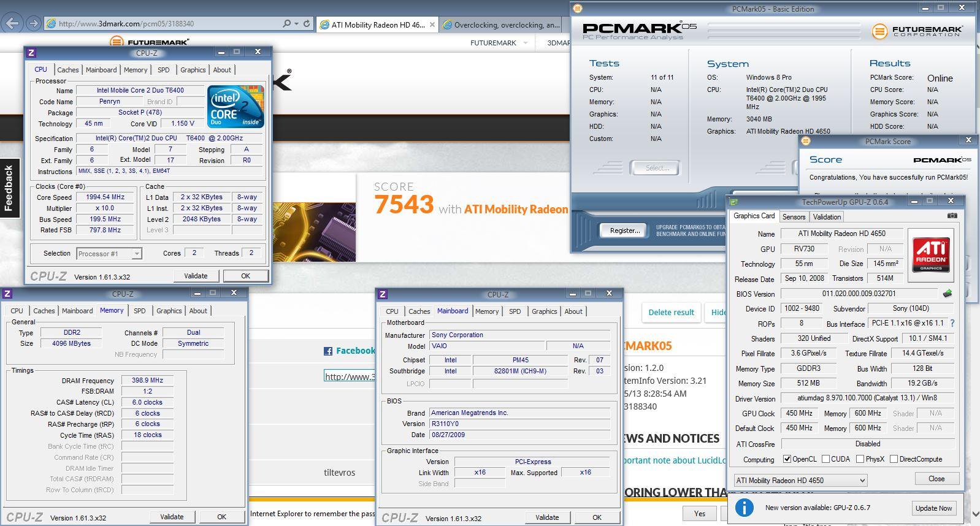Open Memory tab in CPU-Z Mainboard window
Screen dimensions: 980x526
tap(487, 311)
